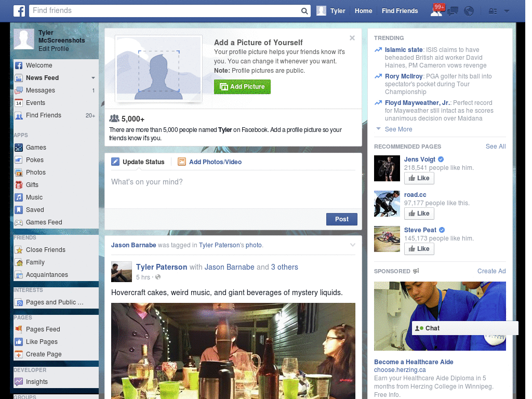The width and height of the screenshot is (532, 399).
Task: Open the Messenger messages icon
Action: pos(453,10)
